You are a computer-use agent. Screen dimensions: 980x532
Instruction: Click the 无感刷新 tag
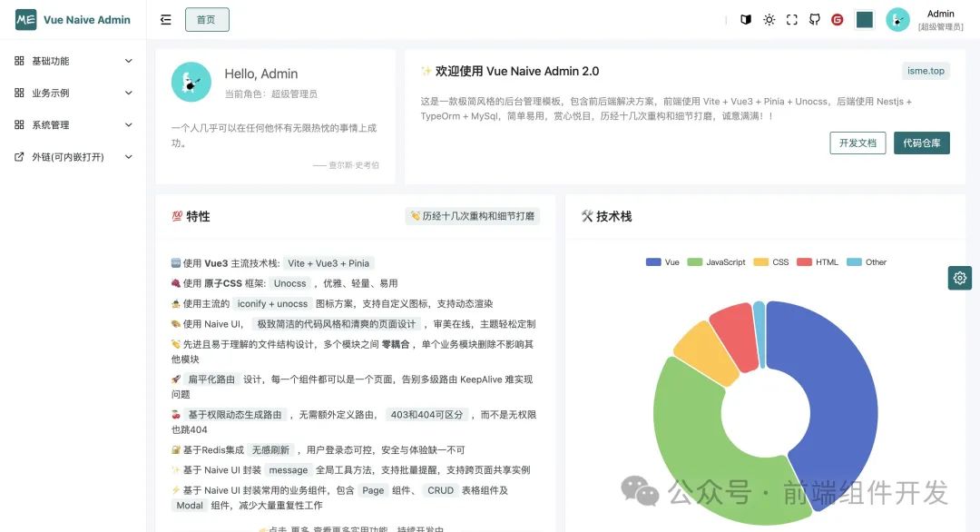click(x=270, y=450)
